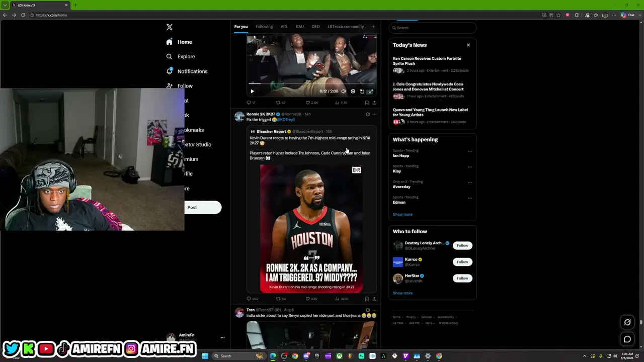Show more Who to follow suggestions
This screenshot has height=362, width=644.
click(x=403, y=293)
